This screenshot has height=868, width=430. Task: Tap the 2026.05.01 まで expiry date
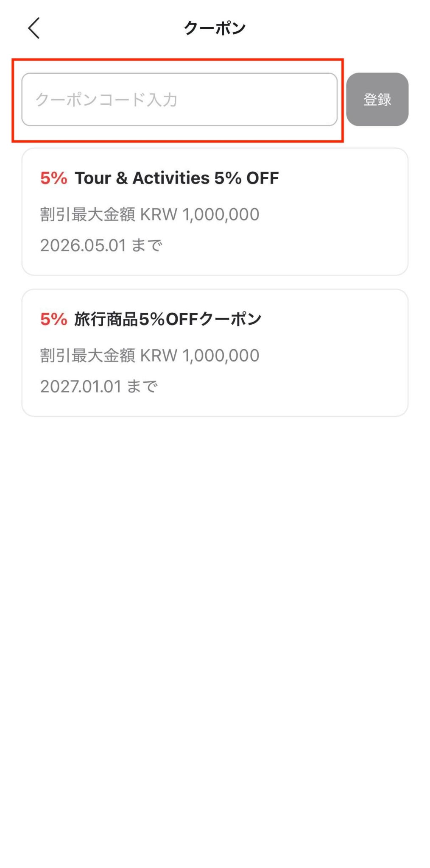coord(101,245)
